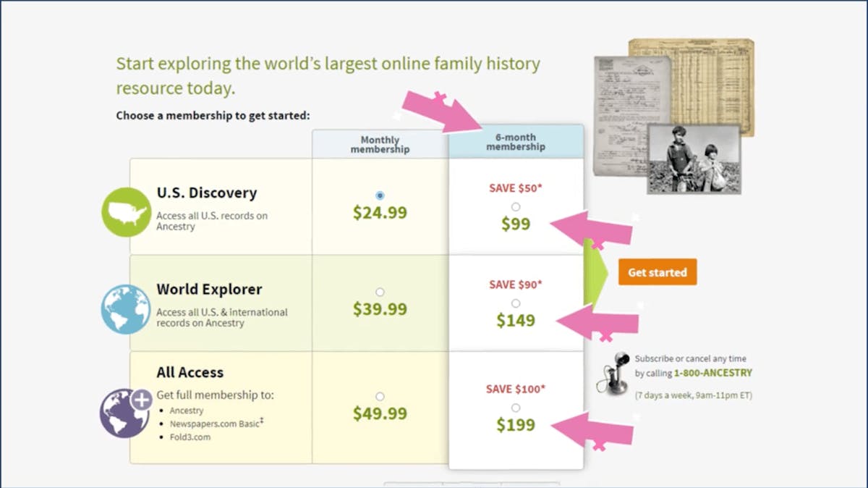Select U.S. Discovery monthly $24.99 radio button
The width and height of the screenshot is (868, 488).
point(380,195)
